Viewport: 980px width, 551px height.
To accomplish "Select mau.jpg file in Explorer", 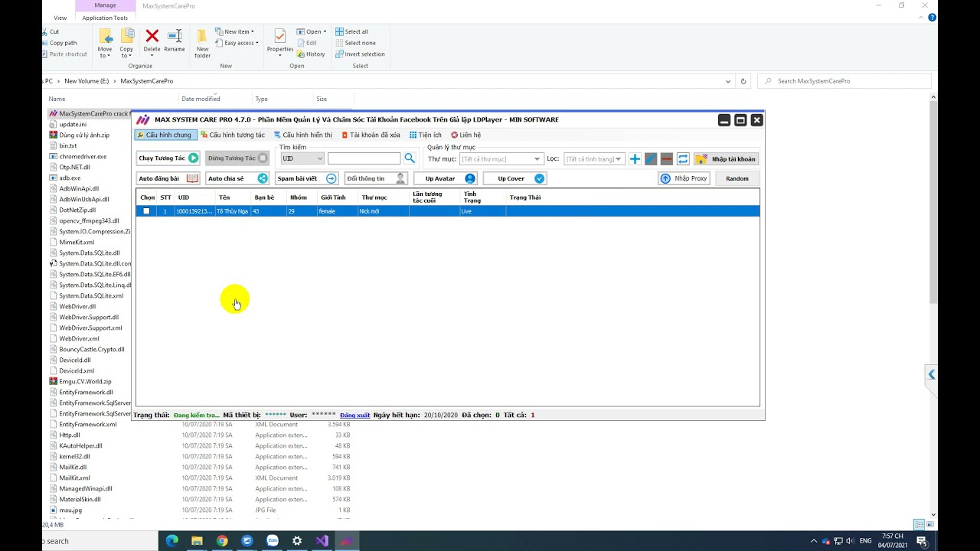I will click(x=70, y=510).
